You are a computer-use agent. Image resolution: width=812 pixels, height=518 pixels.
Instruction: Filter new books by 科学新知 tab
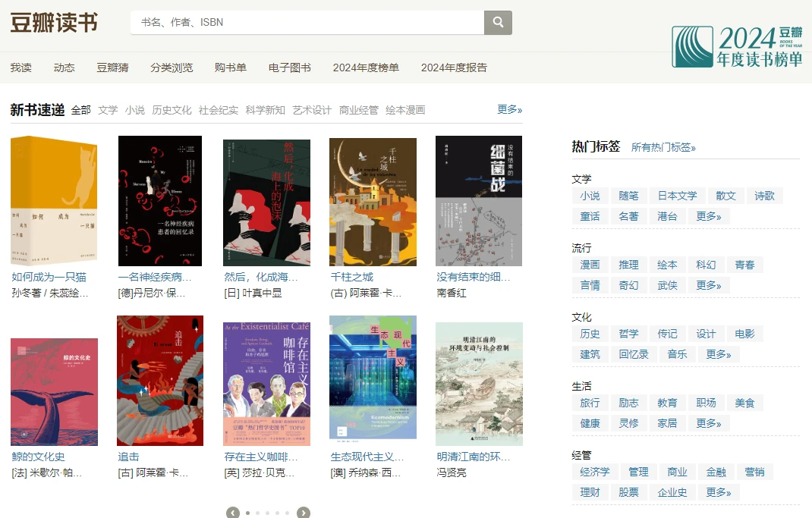click(265, 110)
